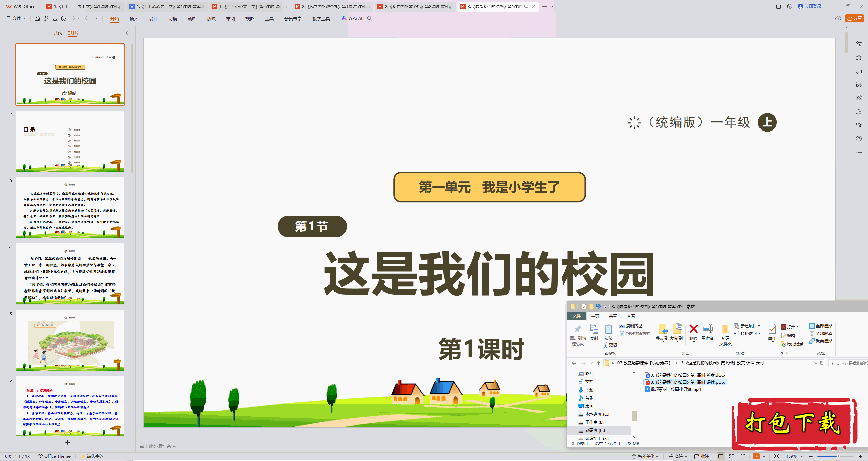Expand quick access toolbar dropdown arrow
The image size is (868, 461).
coord(96,18)
